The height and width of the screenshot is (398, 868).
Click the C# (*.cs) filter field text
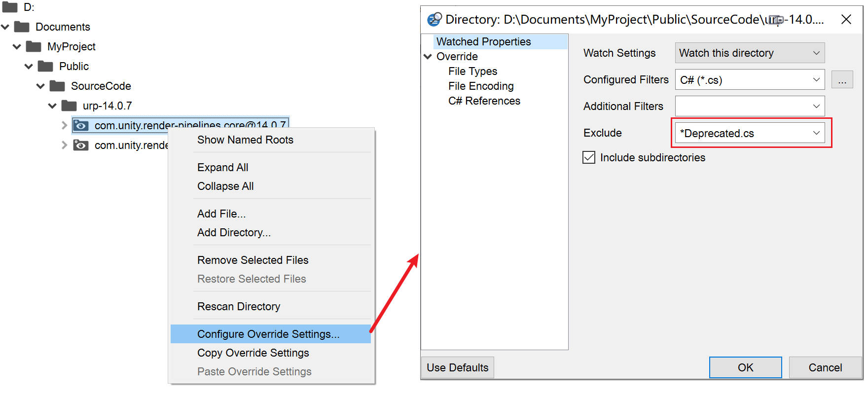[x=701, y=80]
